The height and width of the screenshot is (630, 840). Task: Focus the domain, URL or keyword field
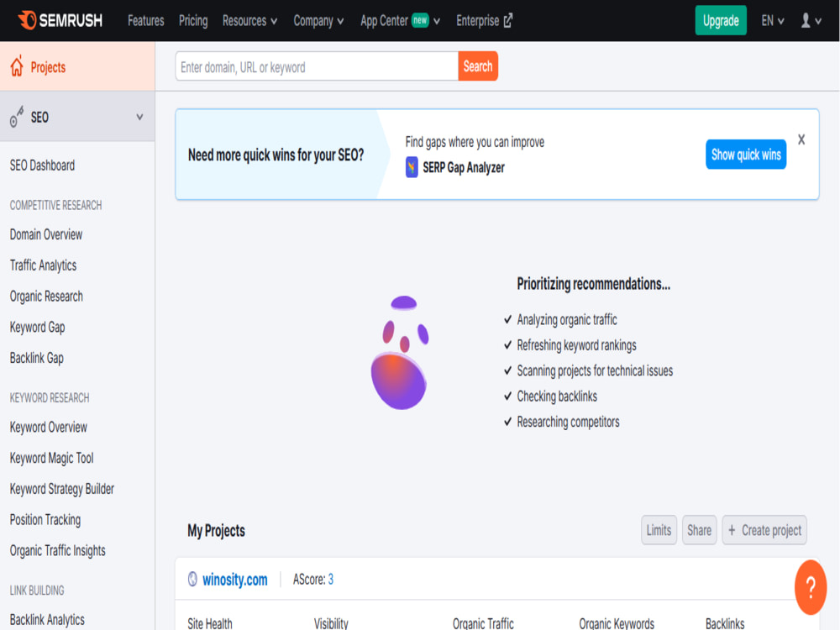click(317, 66)
